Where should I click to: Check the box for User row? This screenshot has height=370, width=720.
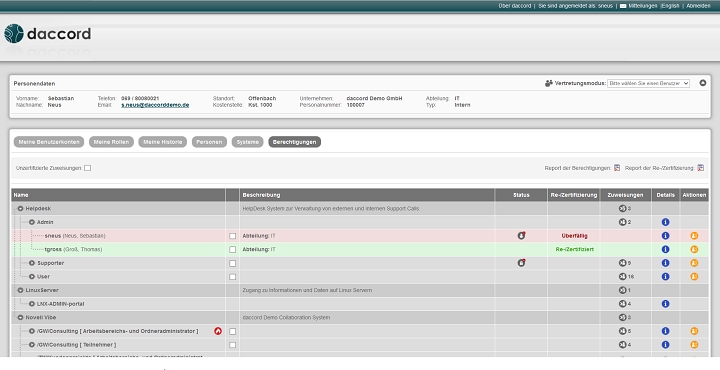[232, 277]
